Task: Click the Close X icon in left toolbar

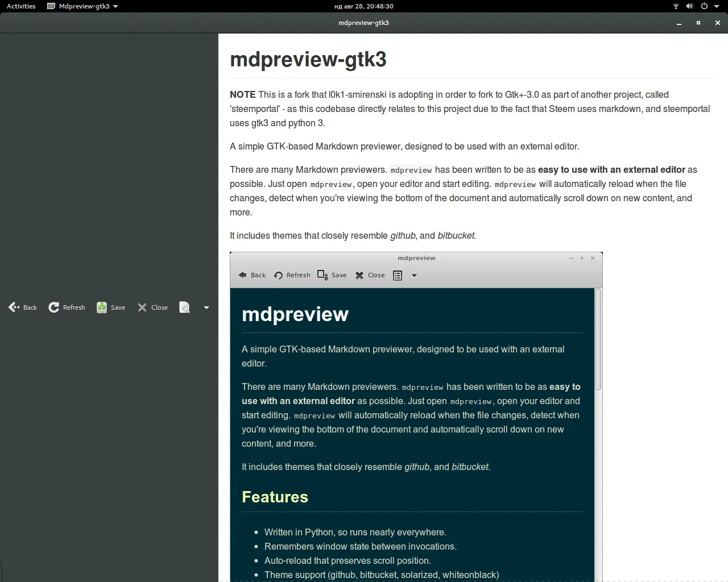Action: pyautogui.click(x=142, y=307)
